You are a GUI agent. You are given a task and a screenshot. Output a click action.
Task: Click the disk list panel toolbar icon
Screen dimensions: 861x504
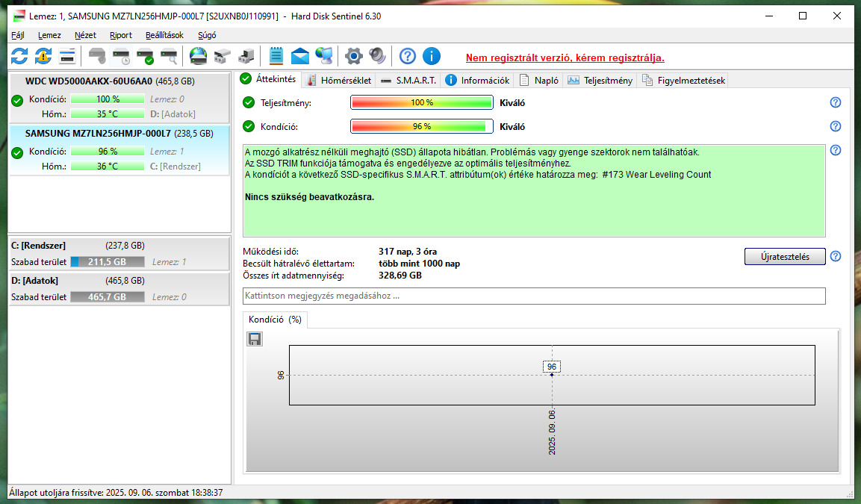tap(67, 56)
